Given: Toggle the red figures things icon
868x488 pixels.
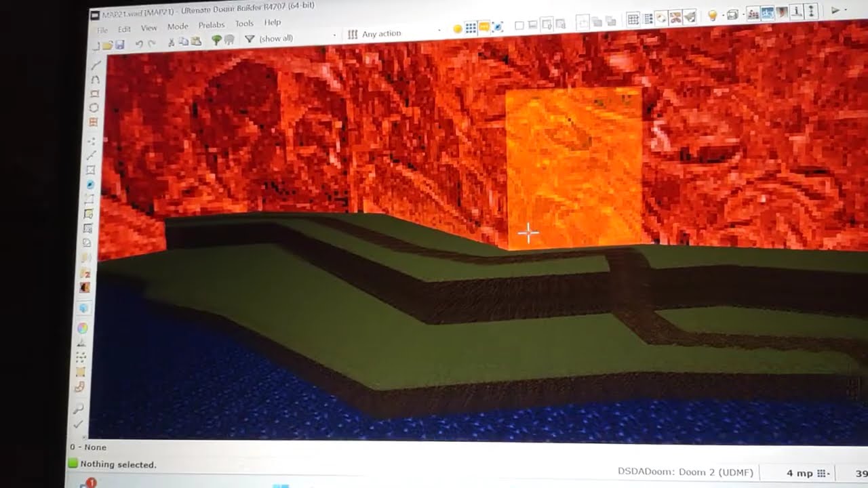Looking at the screenshot, I should [753, 13].
